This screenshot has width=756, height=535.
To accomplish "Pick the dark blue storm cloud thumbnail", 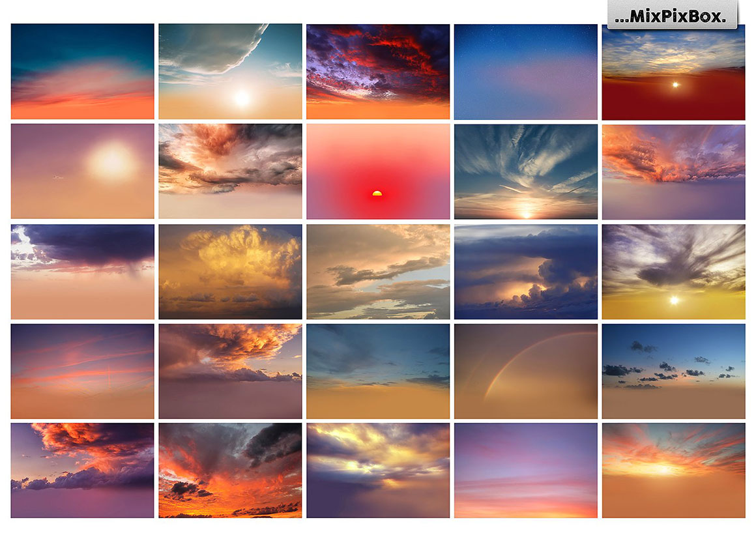I will pyautogui.click(x=525, y=272).
